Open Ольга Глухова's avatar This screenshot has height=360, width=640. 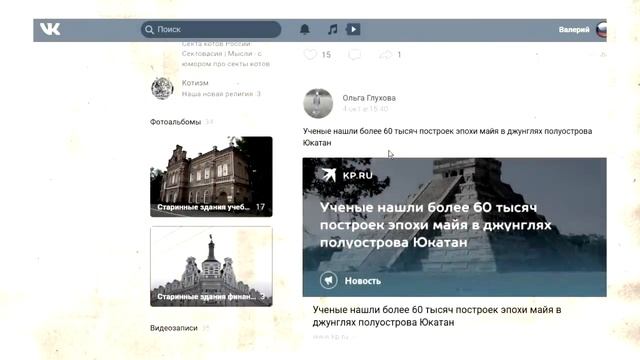click(318, 103)
